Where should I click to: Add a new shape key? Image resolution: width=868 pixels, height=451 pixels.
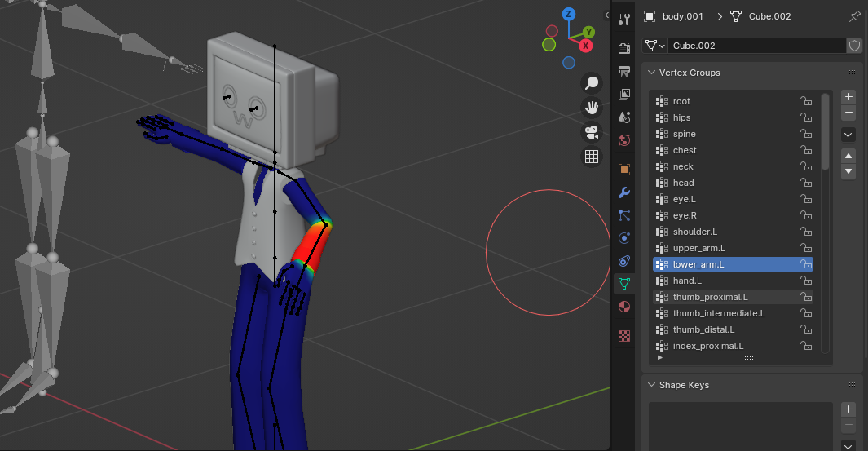(848, 409)
